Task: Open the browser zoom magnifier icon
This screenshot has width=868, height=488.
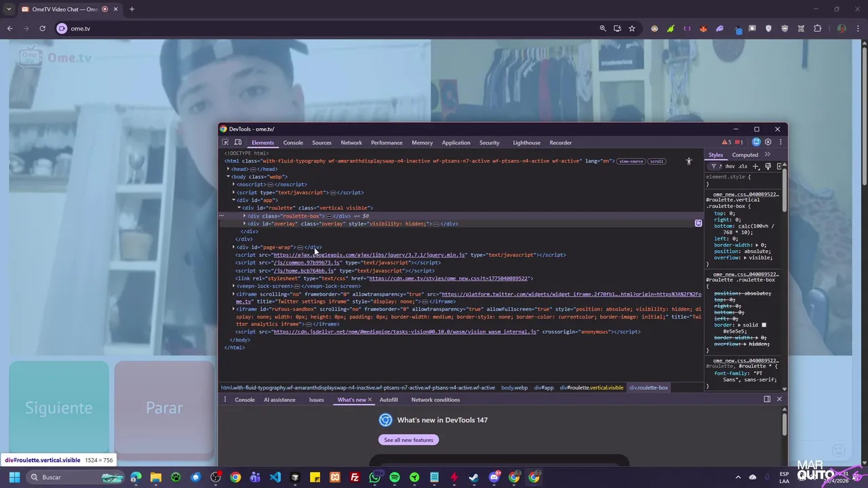Action: [602, 28]
